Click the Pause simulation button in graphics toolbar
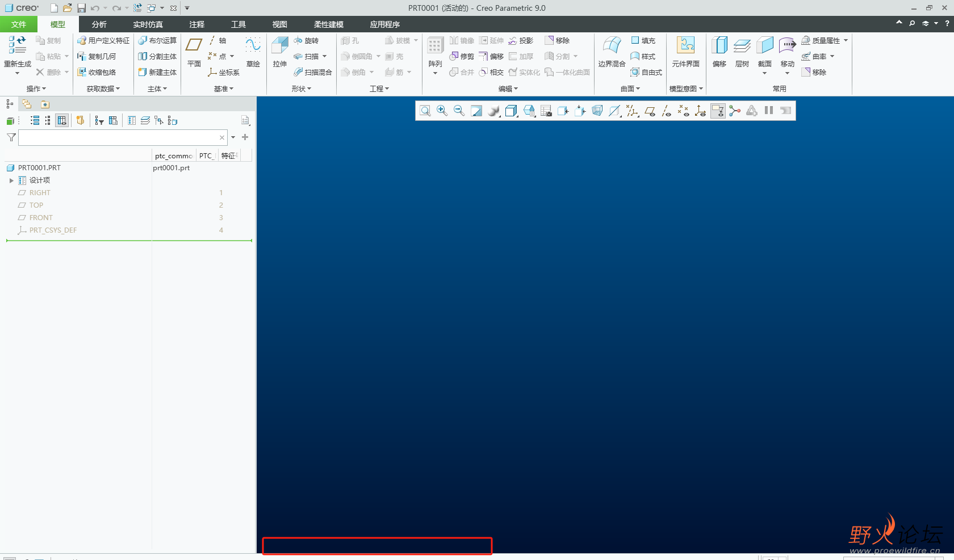954x560 pixels. (x=769, y=111)
